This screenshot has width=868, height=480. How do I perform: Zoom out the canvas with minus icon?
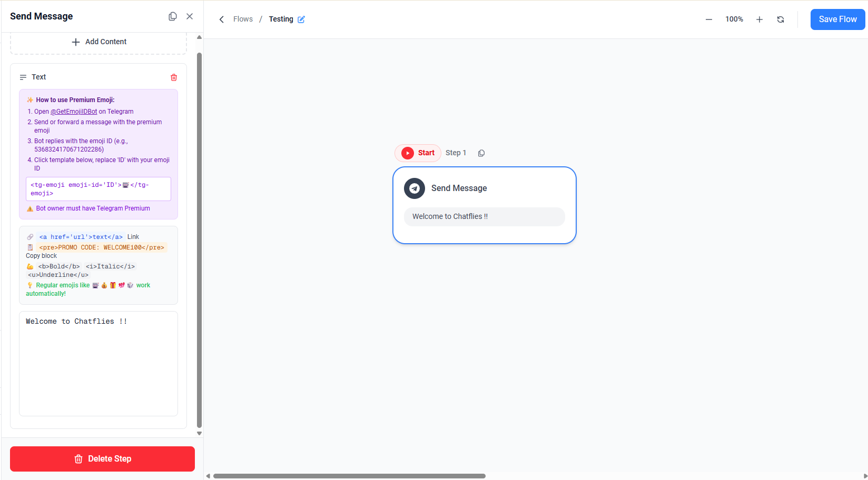(x=709, y=19)
